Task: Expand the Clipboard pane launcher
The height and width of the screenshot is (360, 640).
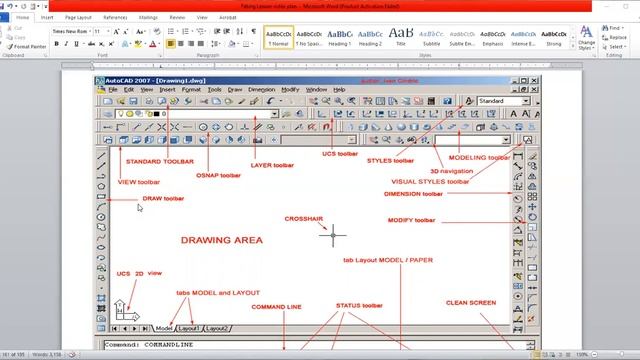Action: pos(45,55)
